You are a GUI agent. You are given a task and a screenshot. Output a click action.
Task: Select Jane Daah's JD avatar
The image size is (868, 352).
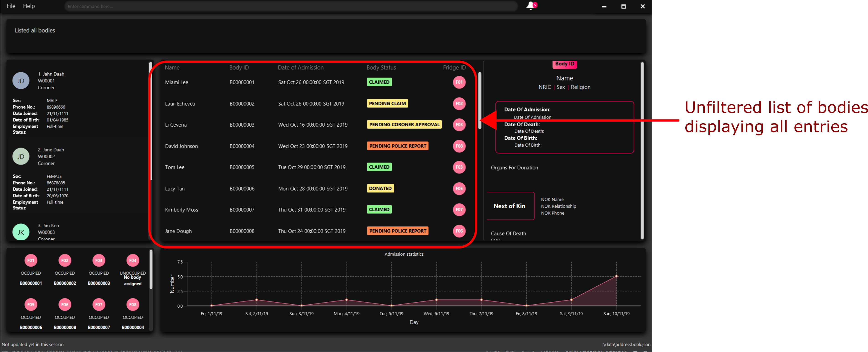pyautogui.click(x=21, y=157)
